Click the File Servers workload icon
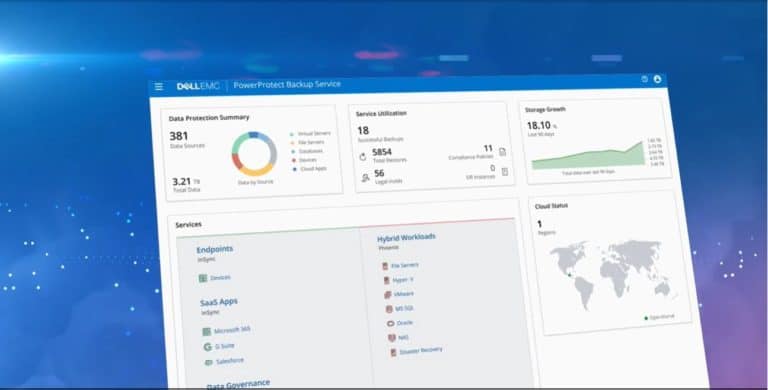The image size is (768, 390). pyautogui.click(x=385, y=266)
